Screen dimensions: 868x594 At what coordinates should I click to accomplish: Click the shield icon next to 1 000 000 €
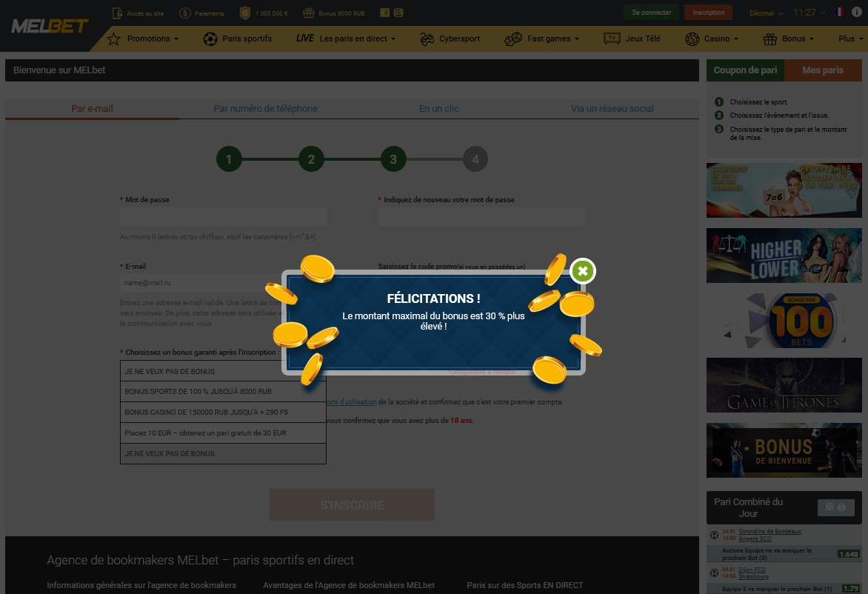(x=245, y=13)
